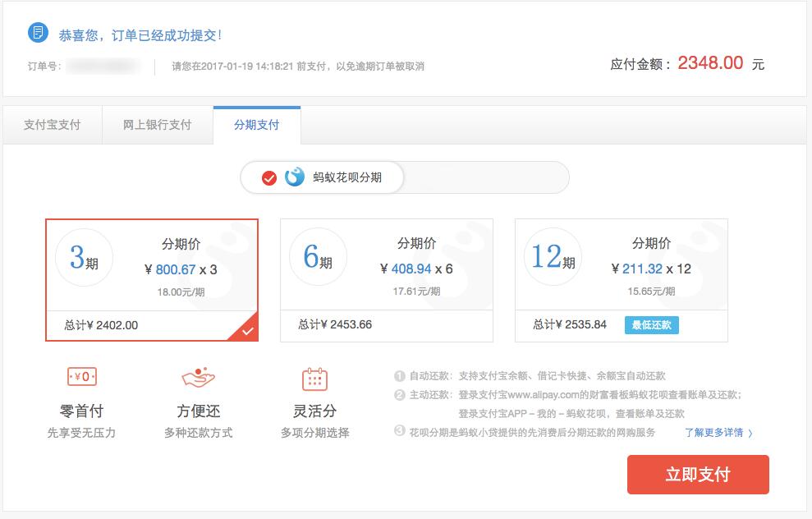The width and height of the screenshot is (812, 519).
Task: Click the 12期 circle badge
Action: coord(553,256)
